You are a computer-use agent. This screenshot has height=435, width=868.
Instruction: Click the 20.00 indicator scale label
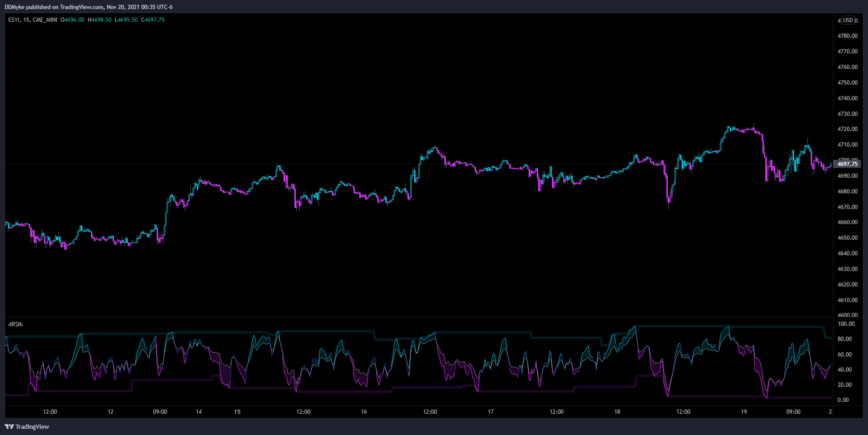(845, 385)
